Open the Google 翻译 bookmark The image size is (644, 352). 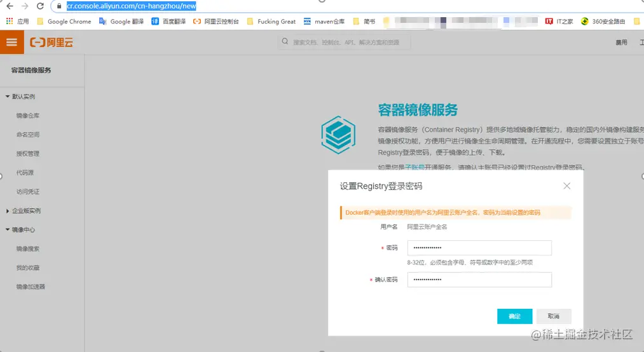tap(121, 22)
